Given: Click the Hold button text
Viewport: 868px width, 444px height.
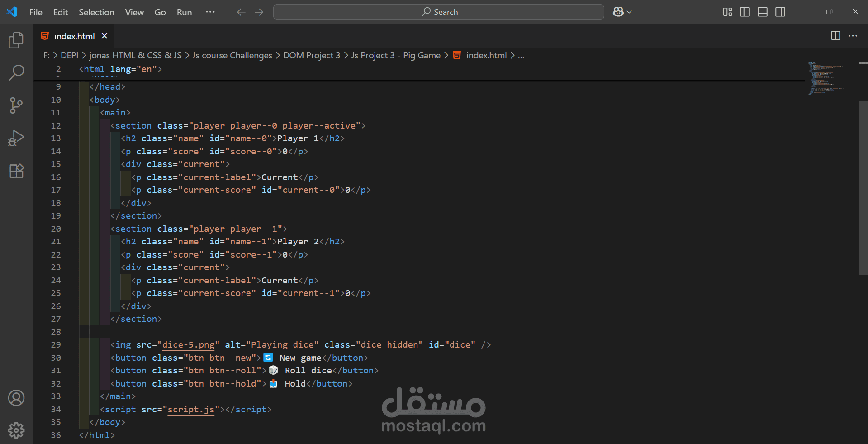Looking at the screenshot, I should point(295,383).
